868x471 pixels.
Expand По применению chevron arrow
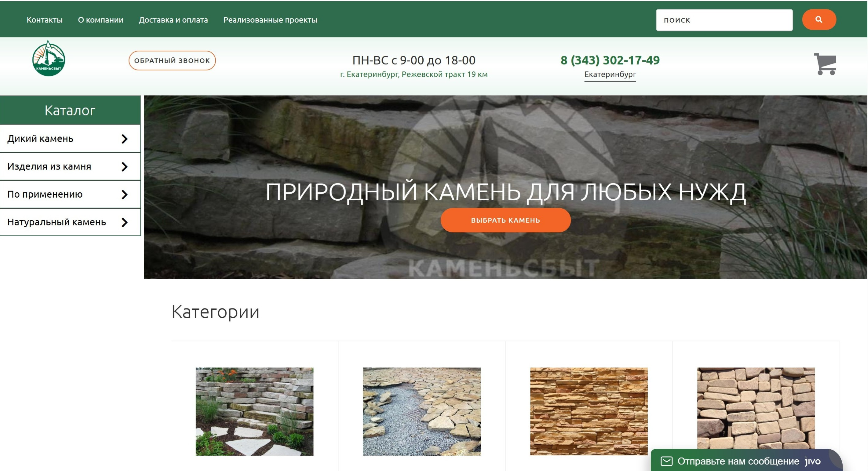[125, 194]
